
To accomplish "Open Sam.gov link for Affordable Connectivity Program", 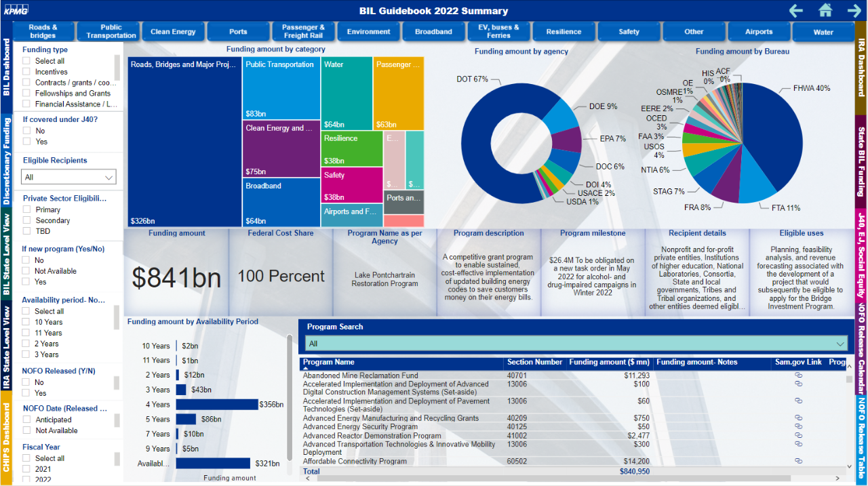I will pos(798,462).
